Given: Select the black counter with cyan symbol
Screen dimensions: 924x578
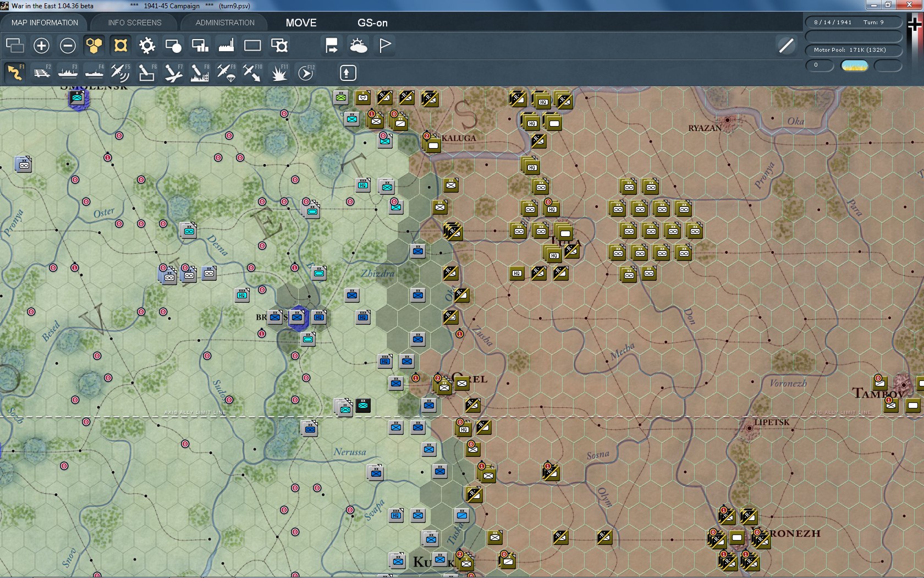Looking at the screenshot, I should [x=363, y=406].
